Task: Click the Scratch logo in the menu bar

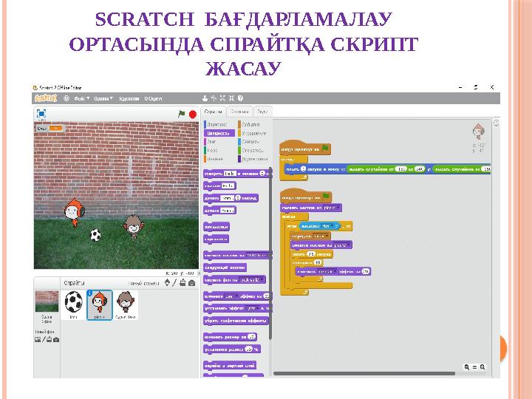Action: pos(46,98)
